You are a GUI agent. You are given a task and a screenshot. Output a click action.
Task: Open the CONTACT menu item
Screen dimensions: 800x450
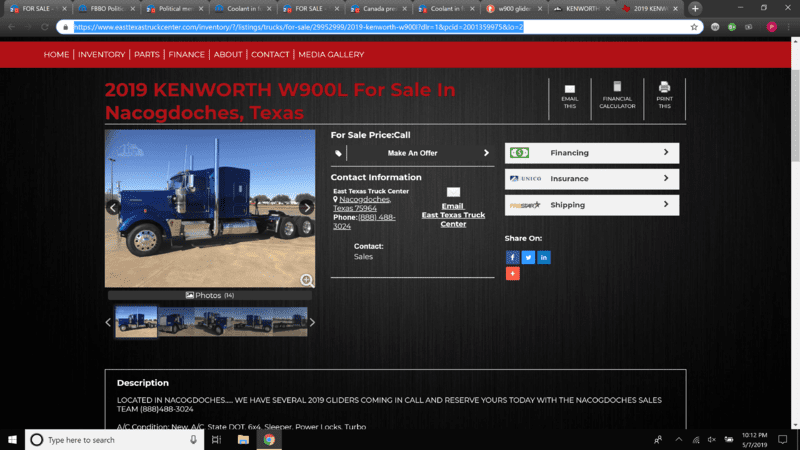(x=270, y=55)
